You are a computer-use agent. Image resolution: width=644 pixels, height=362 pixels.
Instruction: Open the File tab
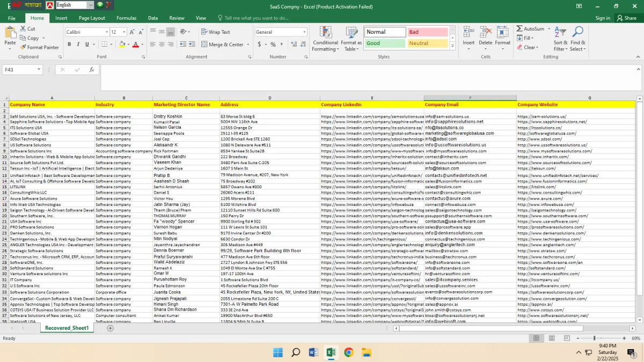[x=12, y=18]
